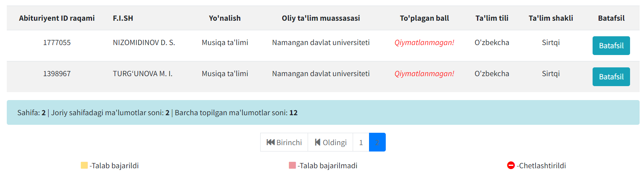
Task: Click the Yo'nalish column header
Action: (x=225, y=18)
